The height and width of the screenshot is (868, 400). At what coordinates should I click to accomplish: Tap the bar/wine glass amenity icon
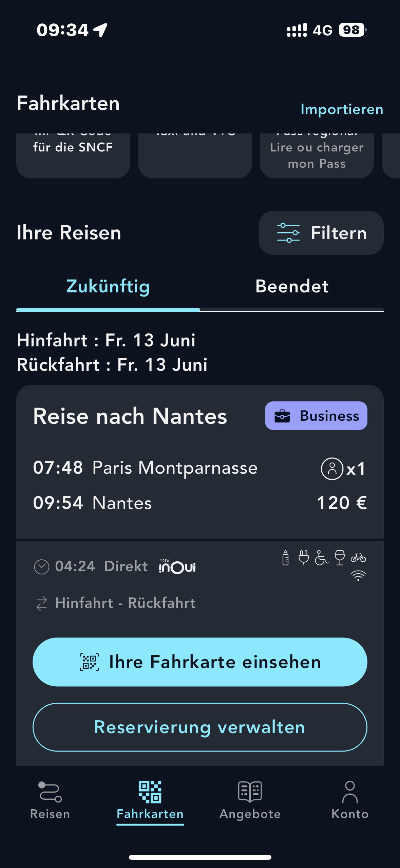pyautogui.click(x=340, y=558)
